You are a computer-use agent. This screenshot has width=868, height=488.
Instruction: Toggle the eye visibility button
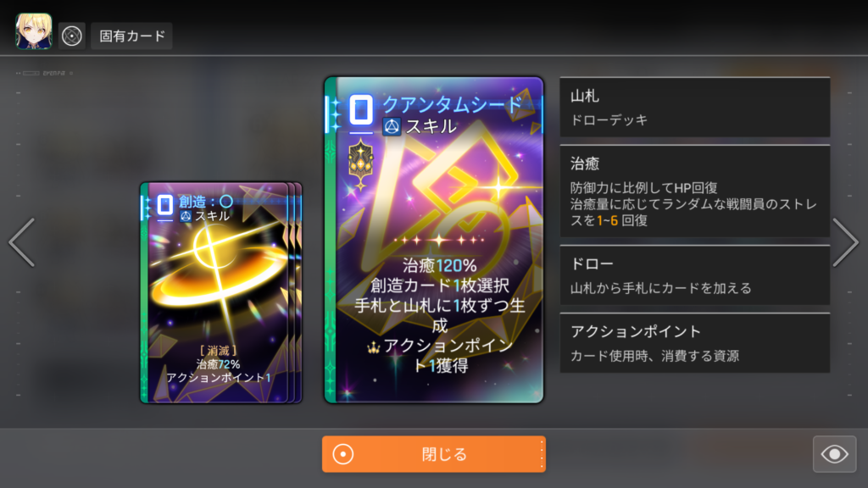(x=834, y=454)
